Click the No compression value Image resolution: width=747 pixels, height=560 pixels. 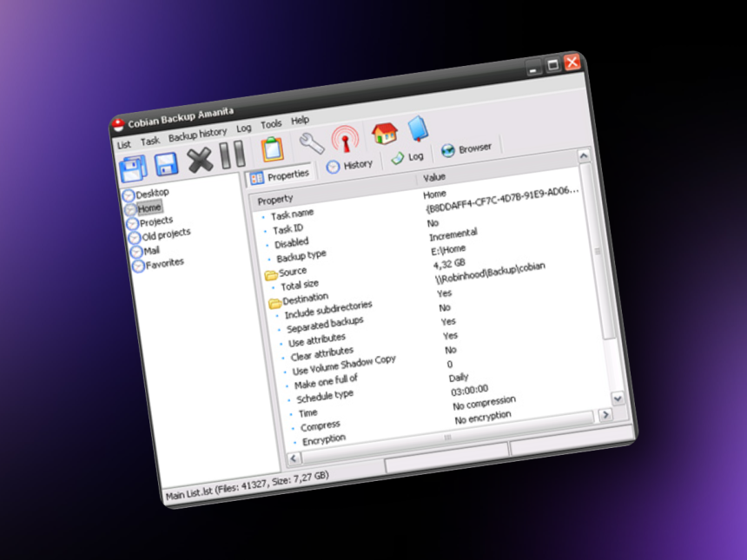point(484,404)
